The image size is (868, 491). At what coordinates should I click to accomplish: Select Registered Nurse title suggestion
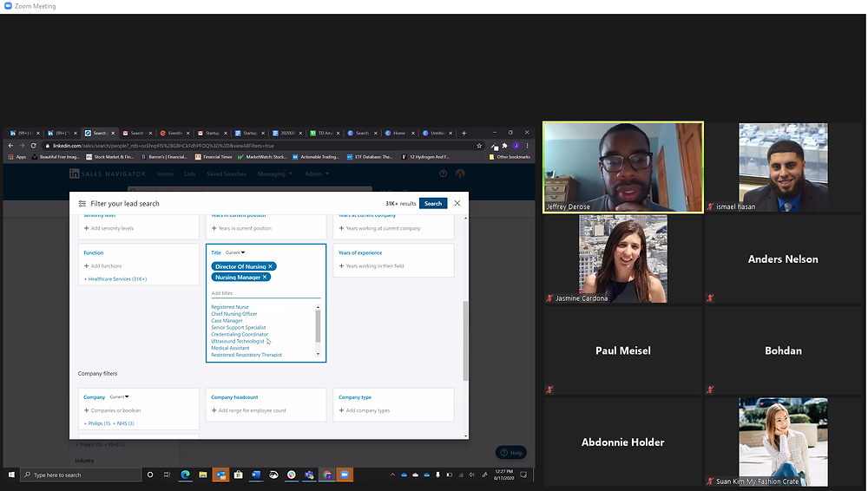230,307
